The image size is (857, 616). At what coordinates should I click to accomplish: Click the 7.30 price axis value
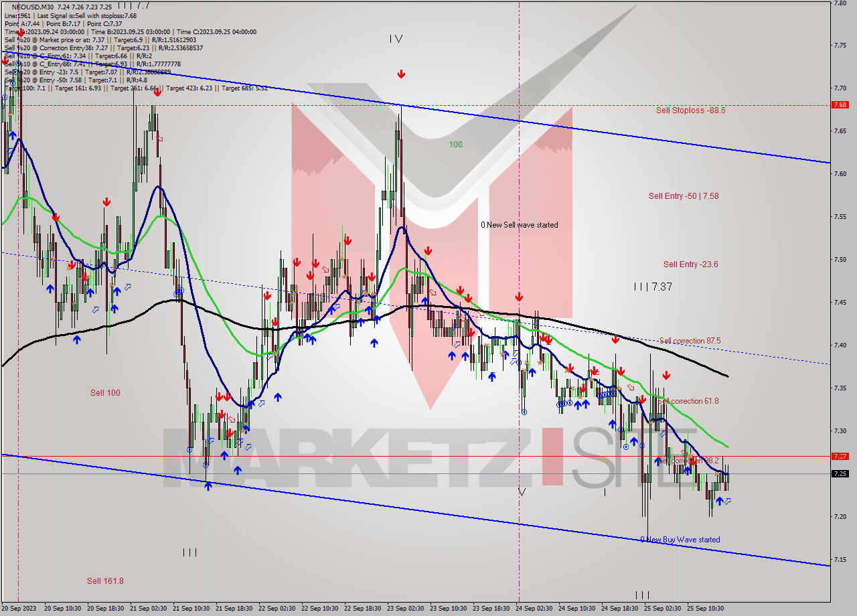click(840, 431)
